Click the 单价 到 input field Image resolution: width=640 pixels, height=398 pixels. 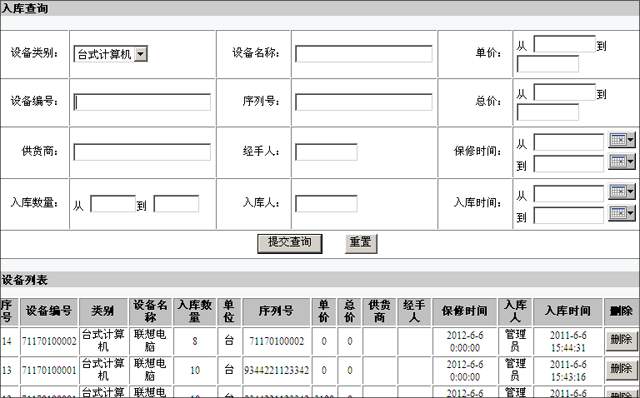pyautogui.click(x=548, y=64)
